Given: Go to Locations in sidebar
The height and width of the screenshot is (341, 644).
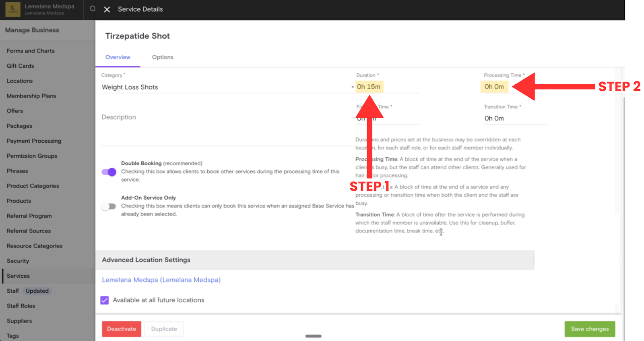Looking at the screenshot, I should click(19, 81).
